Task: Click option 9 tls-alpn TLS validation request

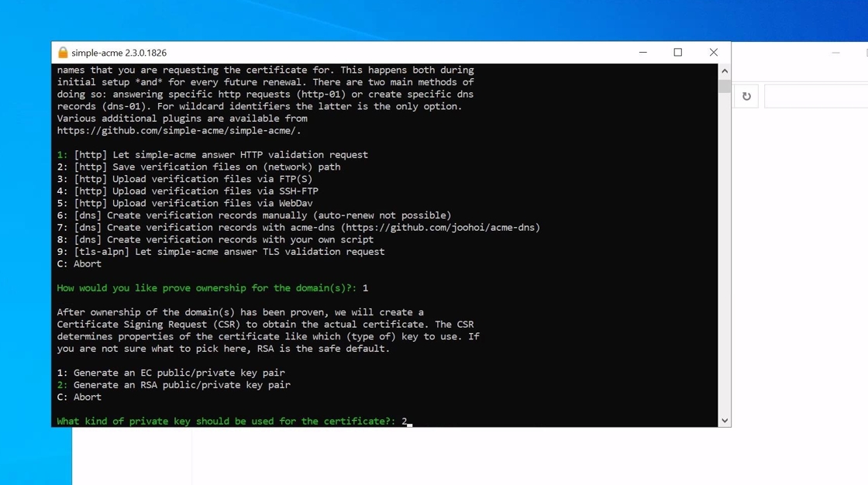Action: (x=221, y=252)
